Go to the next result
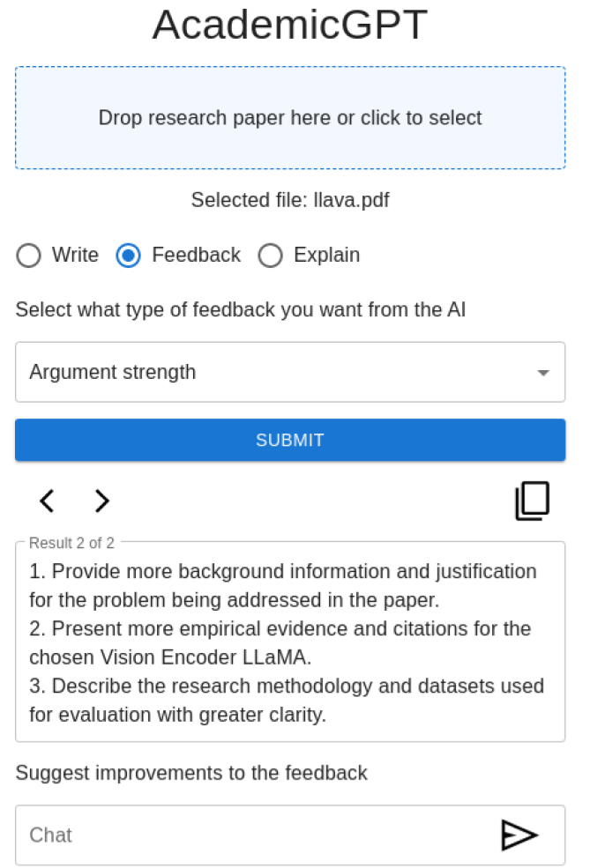 (x=102, y=501)
